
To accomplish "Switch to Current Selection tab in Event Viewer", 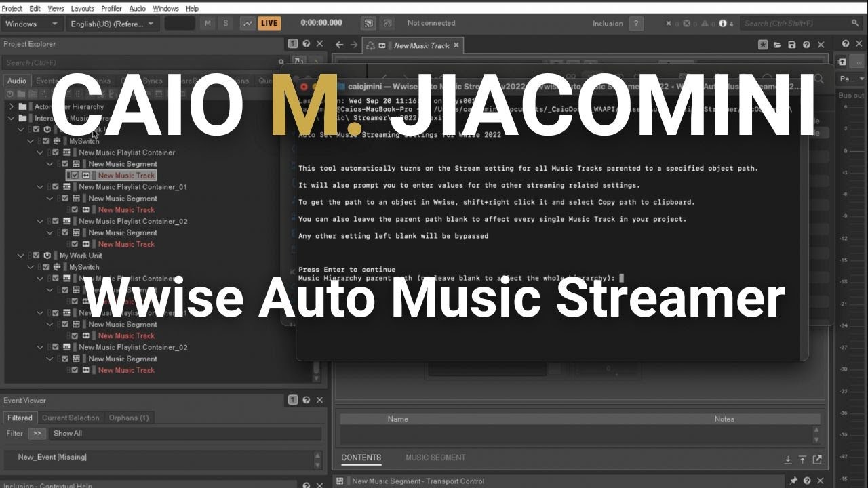I will point(71,418).
